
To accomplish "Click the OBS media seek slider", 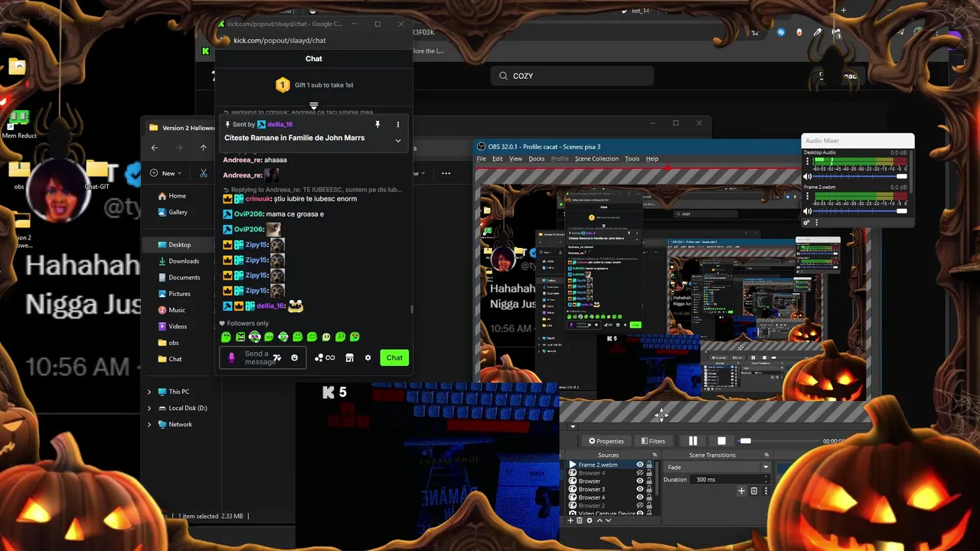I will 746,441.
